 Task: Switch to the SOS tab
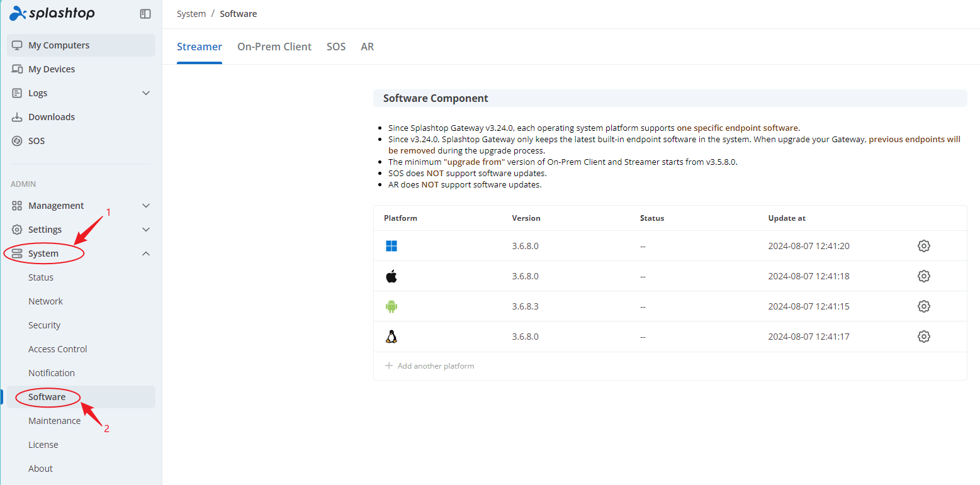336,47
